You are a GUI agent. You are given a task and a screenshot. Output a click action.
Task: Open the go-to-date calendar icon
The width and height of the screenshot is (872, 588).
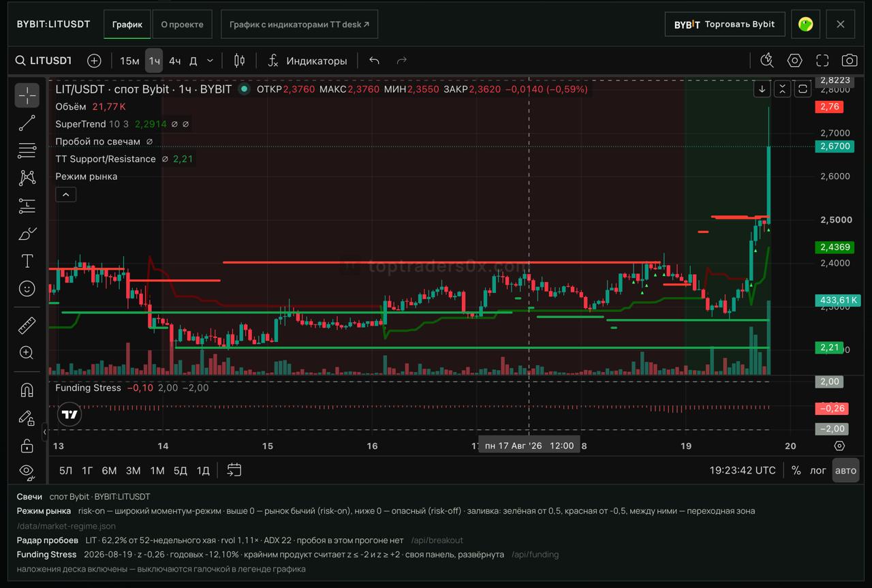click(234, 470)
